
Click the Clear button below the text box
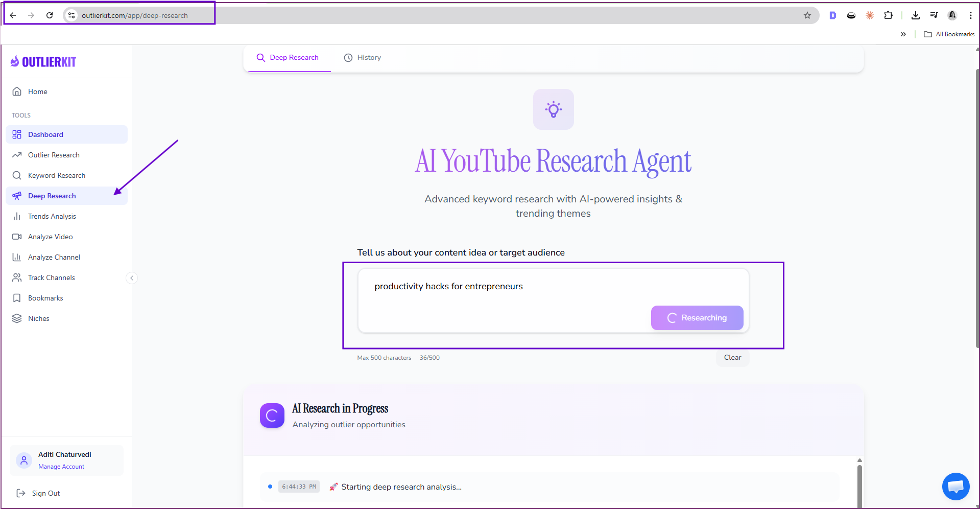click(732, 357)
